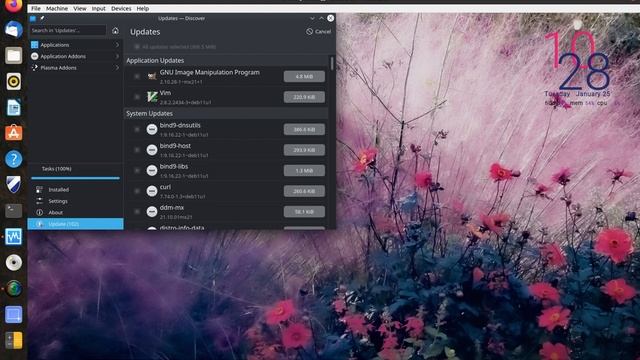Launch LibreOffice Writer from the dock
The width and height of the screenshot is (640, 360).
pyautogui.click(x=13, y=108)
